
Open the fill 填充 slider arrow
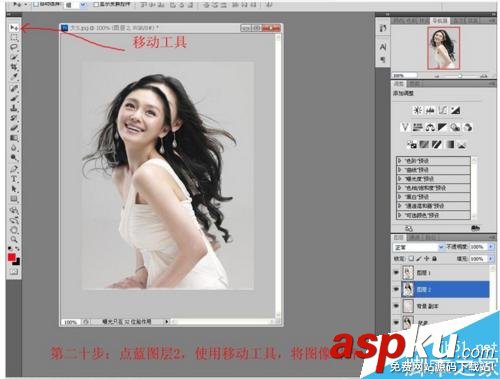click(491, 259)
